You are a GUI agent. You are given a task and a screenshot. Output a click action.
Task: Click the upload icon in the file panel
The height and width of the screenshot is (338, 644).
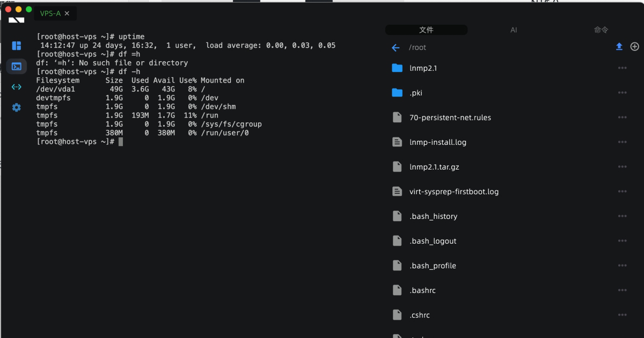tap(619, 47)
